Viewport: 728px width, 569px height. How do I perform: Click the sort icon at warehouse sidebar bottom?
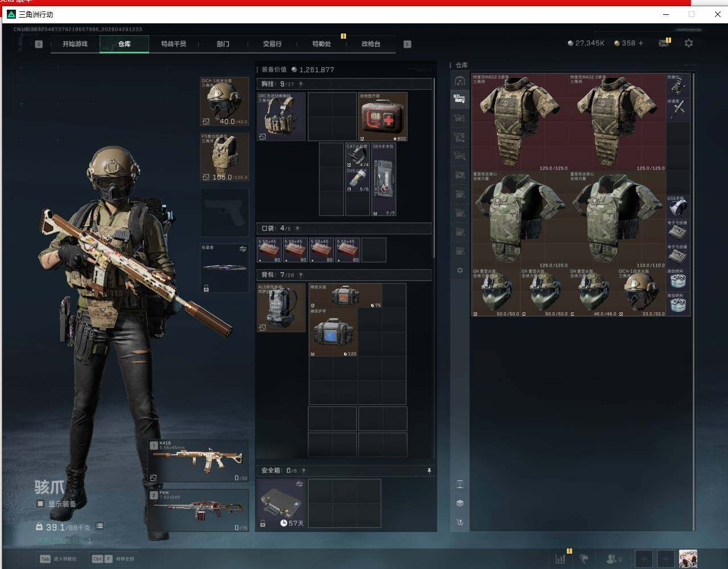460,522
